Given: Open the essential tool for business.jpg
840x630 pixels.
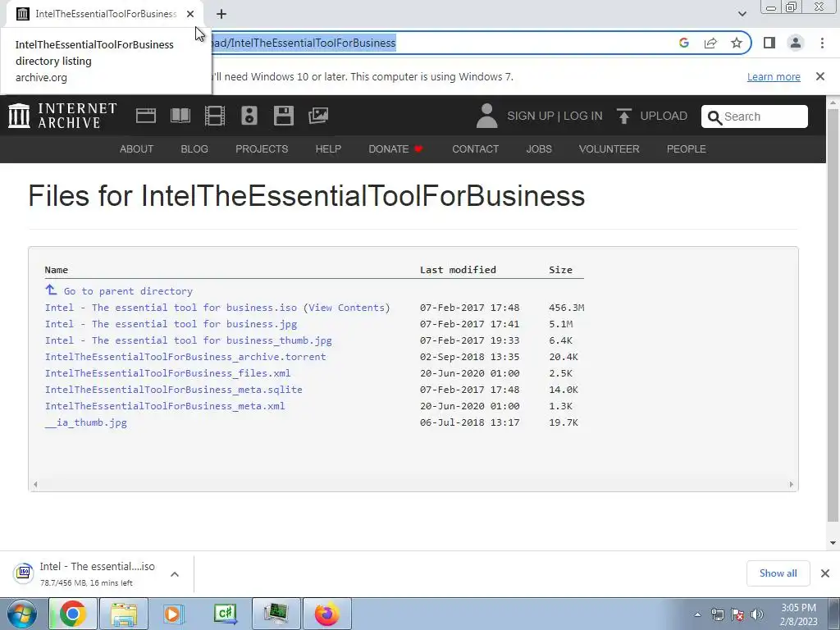Looking at the screenshot, I should click(171, 324).
